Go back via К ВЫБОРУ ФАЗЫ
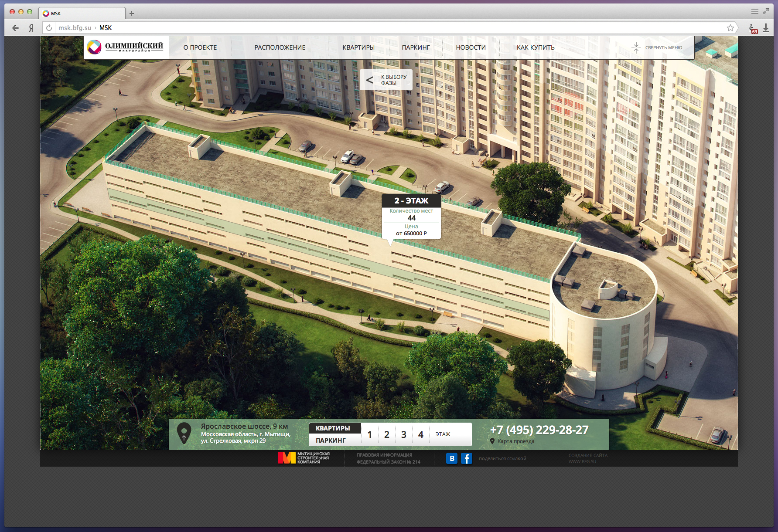Viewport: 778px width, 532px height. tap(386, 80)
